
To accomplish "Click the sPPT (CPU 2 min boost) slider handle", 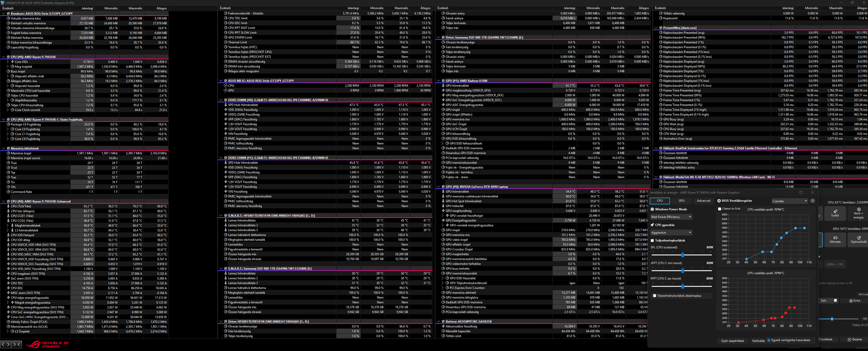I will coord(683,271).
